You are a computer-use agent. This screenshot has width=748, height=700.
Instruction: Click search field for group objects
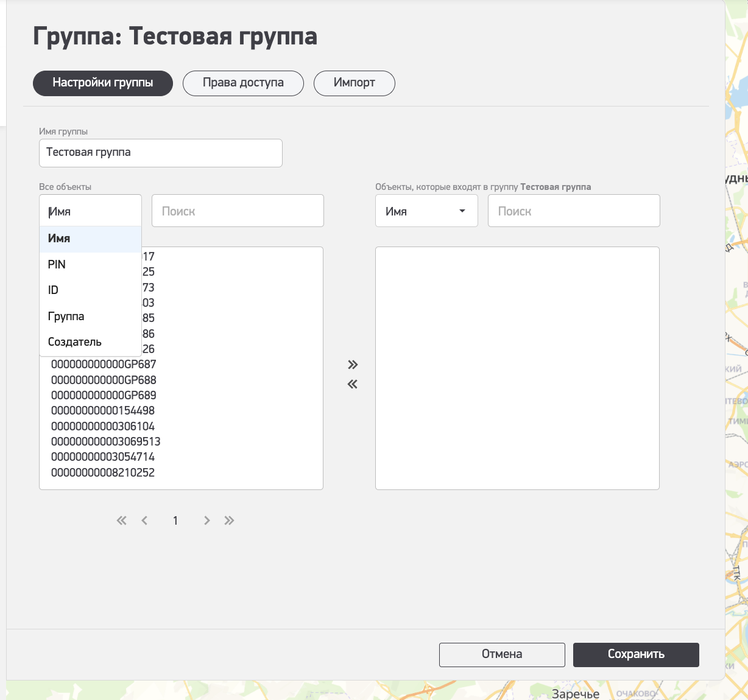574,211
